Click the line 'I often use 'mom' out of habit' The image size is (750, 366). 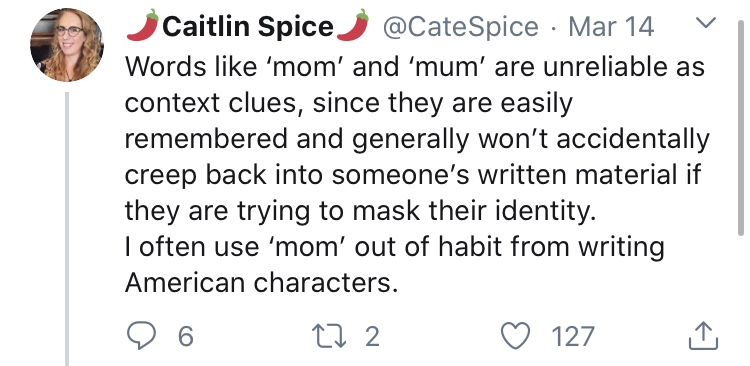tap(395, 247)
